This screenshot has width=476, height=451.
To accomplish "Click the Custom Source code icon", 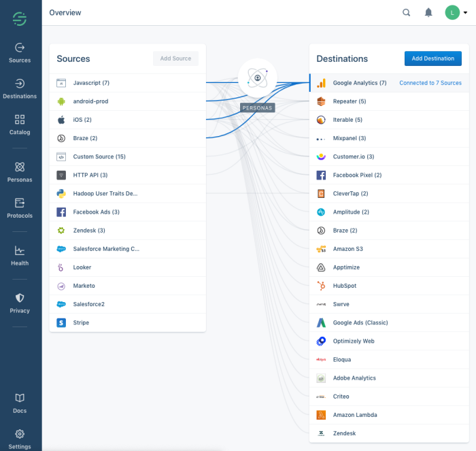I will click(61, 156).
